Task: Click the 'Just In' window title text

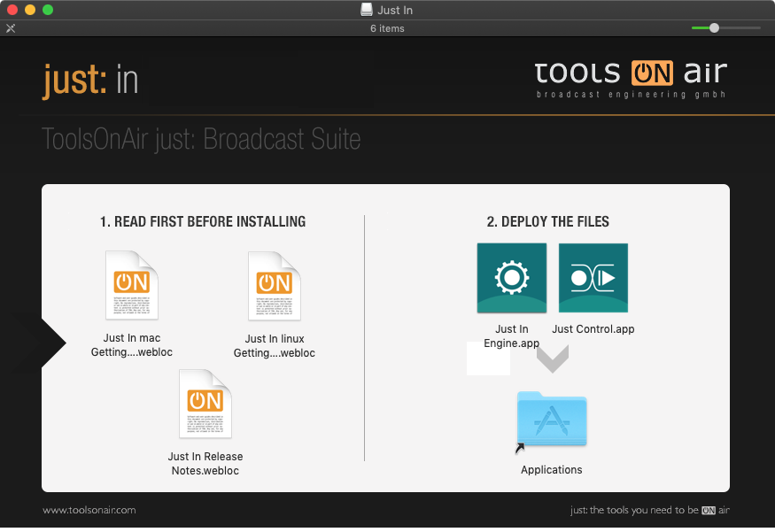Action: [x=395, y=10]
